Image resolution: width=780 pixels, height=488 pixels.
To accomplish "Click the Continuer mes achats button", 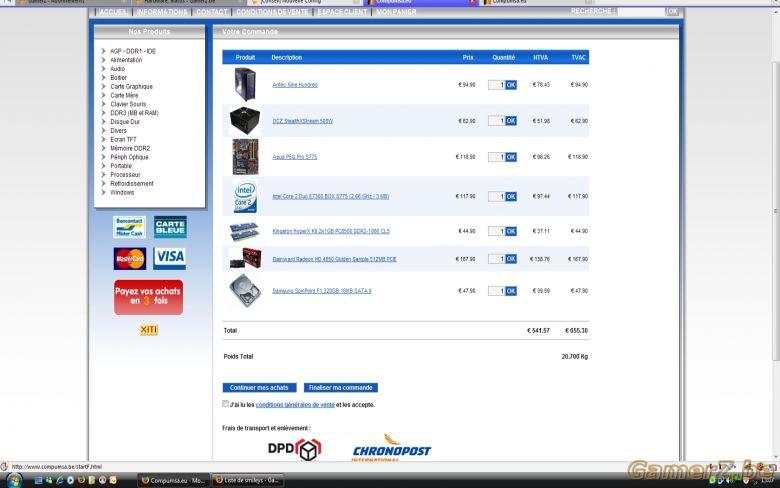I will (x=259, y=388).
